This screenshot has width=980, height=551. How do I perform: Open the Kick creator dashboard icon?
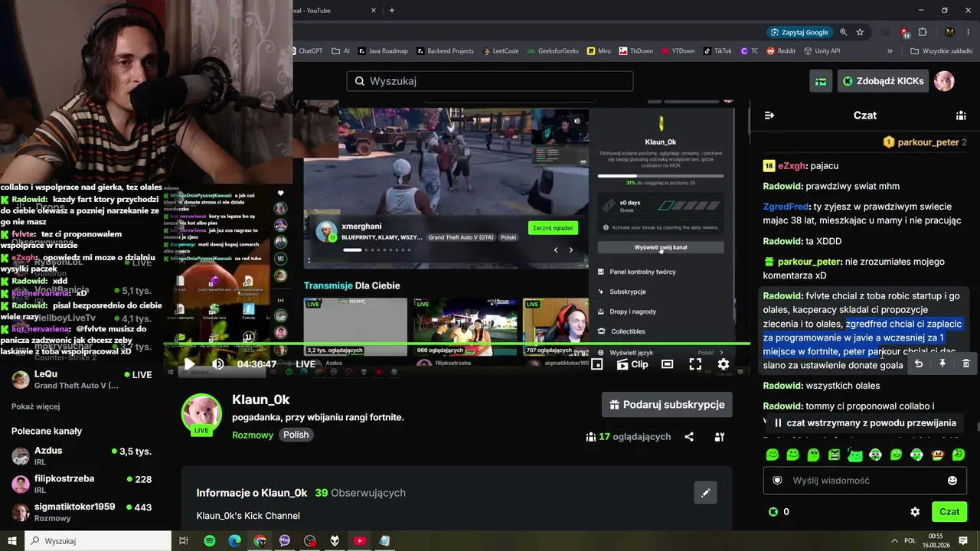[x=821, y=81]
